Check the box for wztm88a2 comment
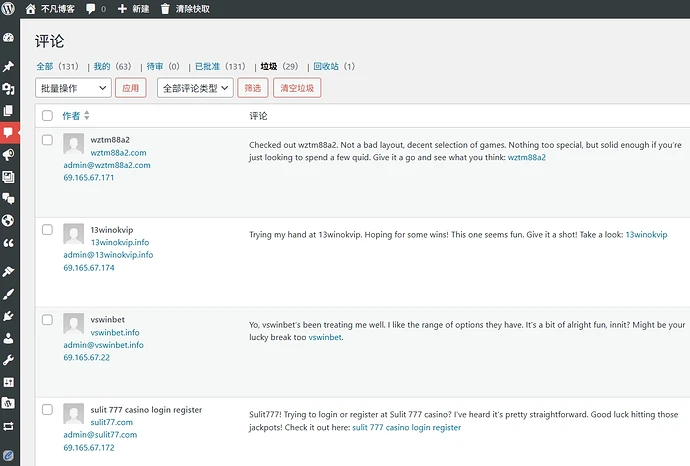690x466 pixels. click(x=47, y=140)
